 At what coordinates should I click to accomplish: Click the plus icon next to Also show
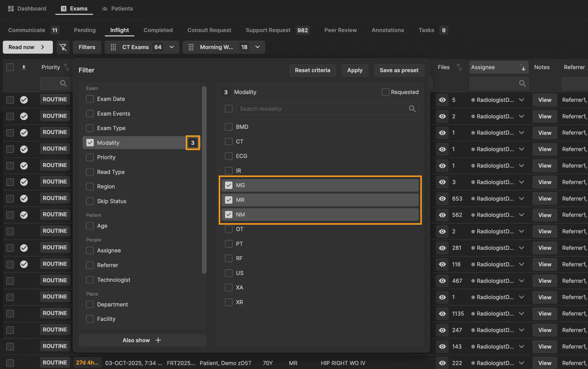coord(158,340)
